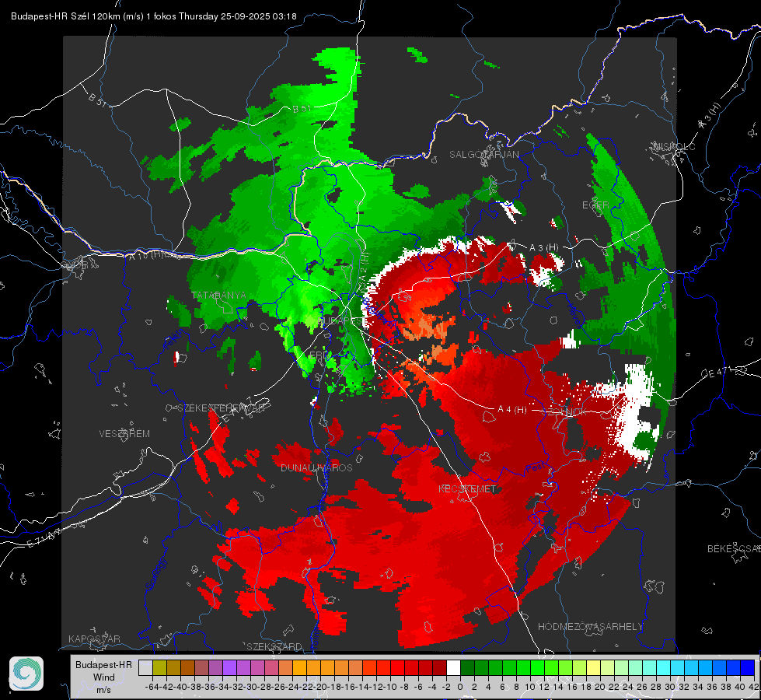Click the horizontal A 3 (H) road label
The image size is (761, 700).
click(x=543, y=248)
